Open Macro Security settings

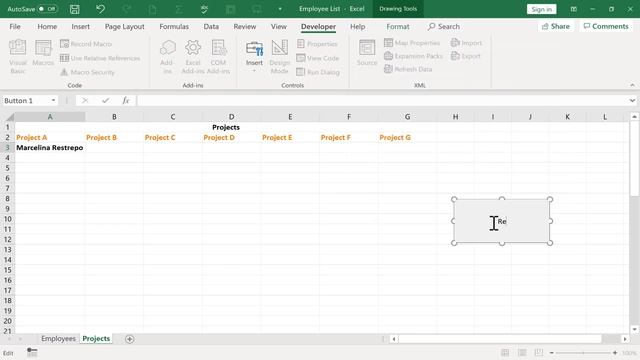87,72
